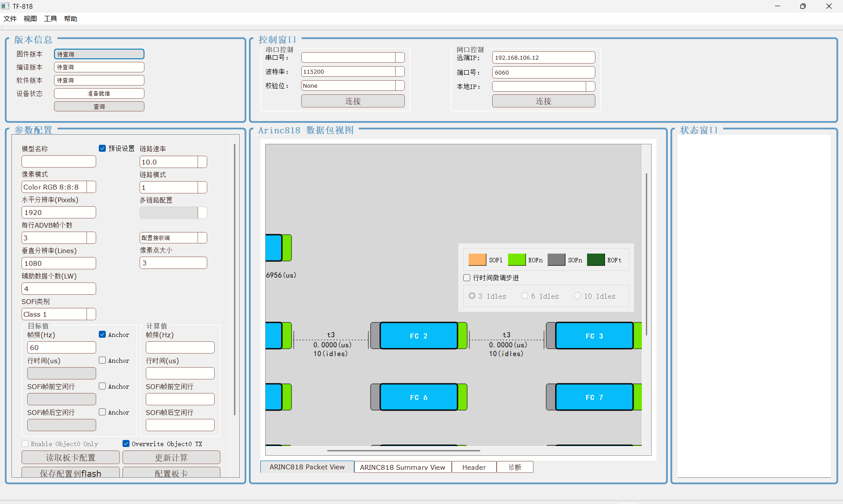Click the dark green EOFt legend swatch

[595, 260]
